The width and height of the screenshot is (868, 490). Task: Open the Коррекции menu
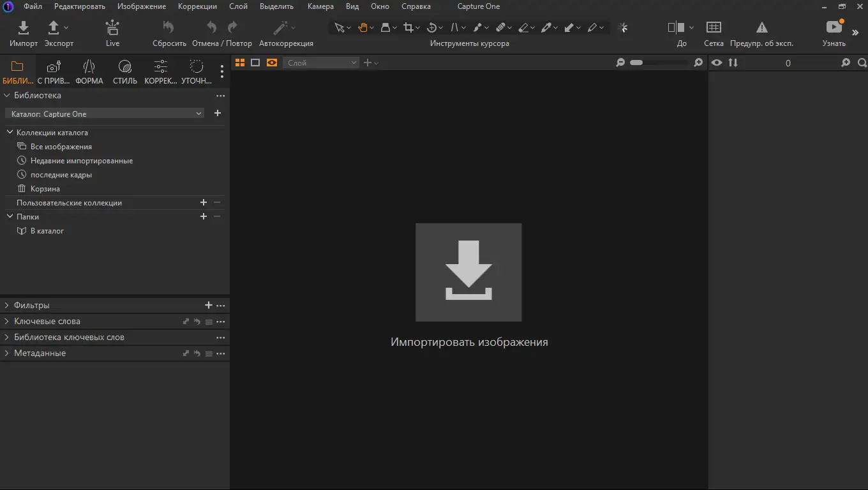tap(197, 6)
